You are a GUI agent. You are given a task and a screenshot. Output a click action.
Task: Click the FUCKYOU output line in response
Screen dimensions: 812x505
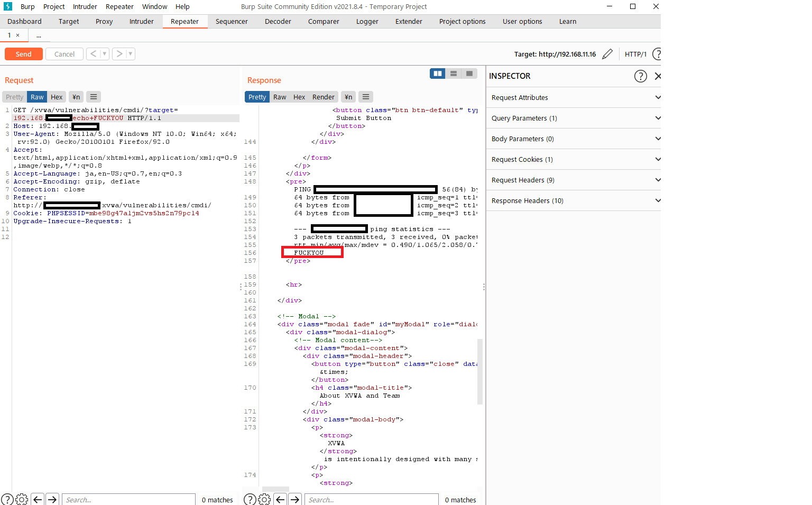[309, 253]
